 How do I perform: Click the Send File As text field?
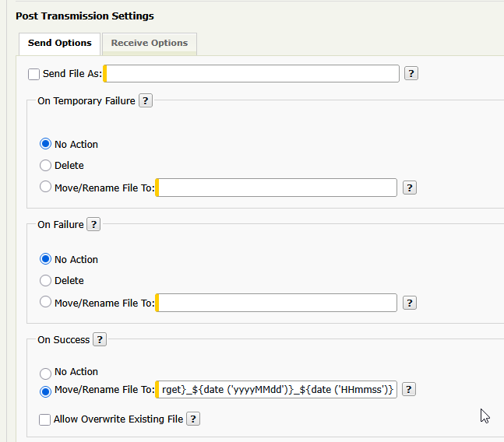click(x=252, y=73)
